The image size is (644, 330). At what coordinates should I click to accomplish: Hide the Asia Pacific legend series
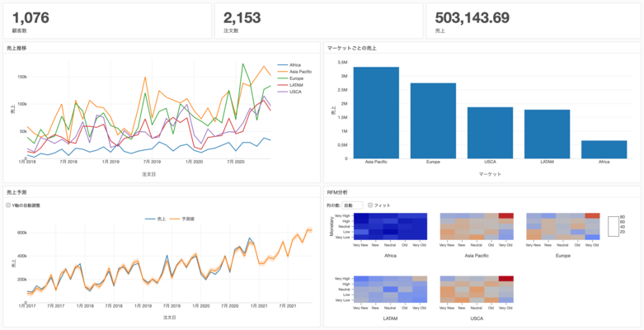coord(298,72)
